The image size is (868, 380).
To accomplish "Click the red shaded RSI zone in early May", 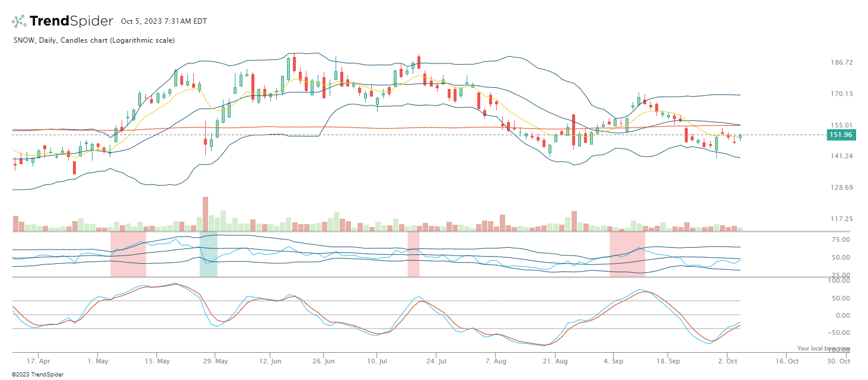I will click(128, 254).
